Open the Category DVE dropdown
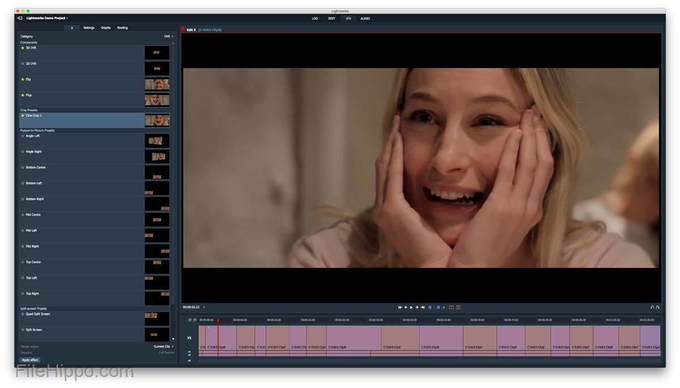 pos(169,36)
